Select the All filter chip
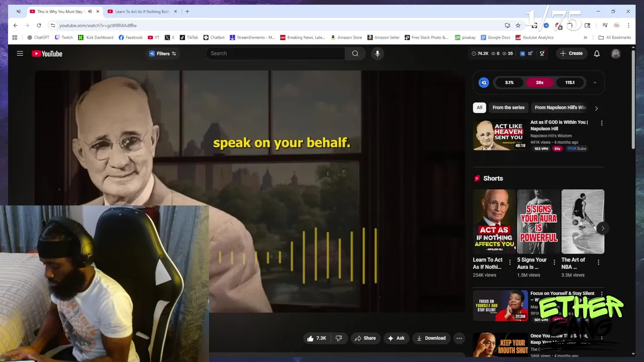This screenshot has width=644, height=362. tap(479, 108)
